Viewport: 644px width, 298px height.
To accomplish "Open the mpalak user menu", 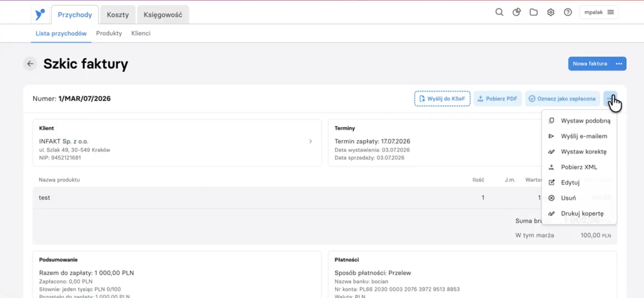I will [x=599, y=12].
